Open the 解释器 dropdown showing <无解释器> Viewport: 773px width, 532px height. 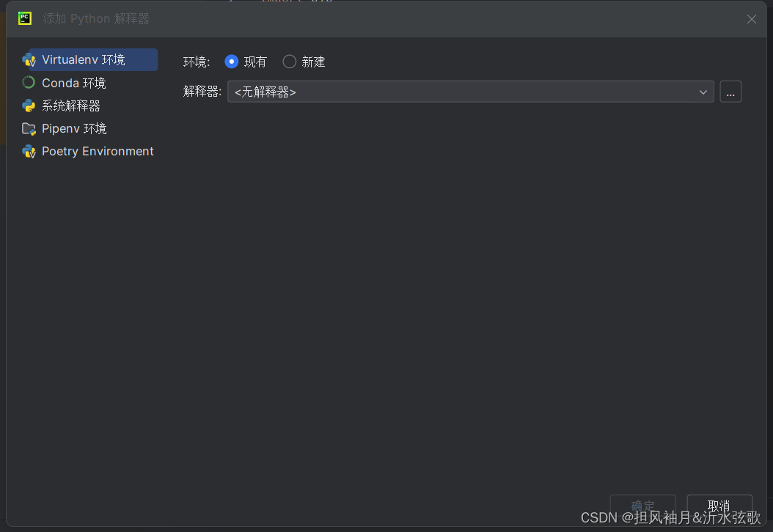[470, 92]
